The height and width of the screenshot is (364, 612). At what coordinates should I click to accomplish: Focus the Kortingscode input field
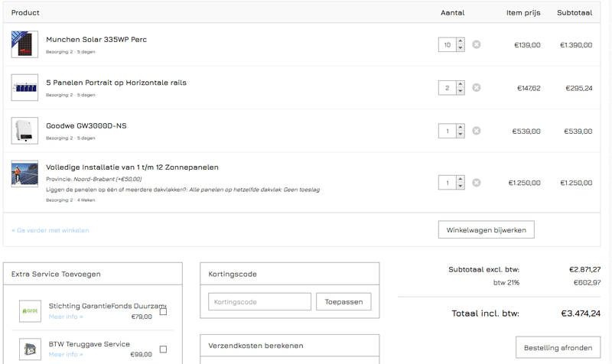pyautogui.click(x=259, y=301)
